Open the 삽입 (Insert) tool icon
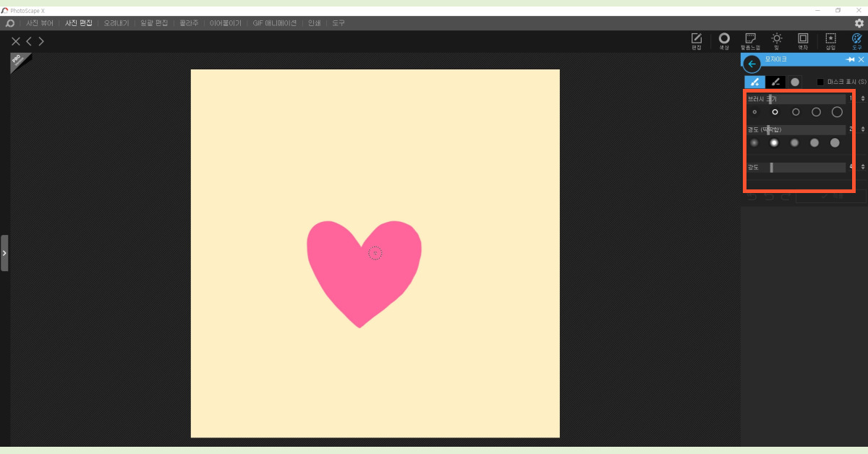Image resolution: width=868 pixels, height=454 pixels. 830,40
